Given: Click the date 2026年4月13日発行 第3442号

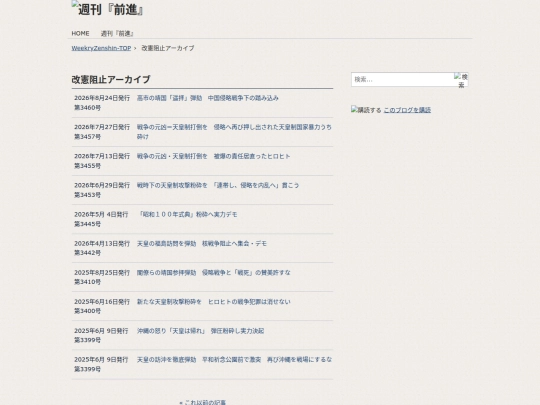Looking at the screenshot, I should coord(102,248).
